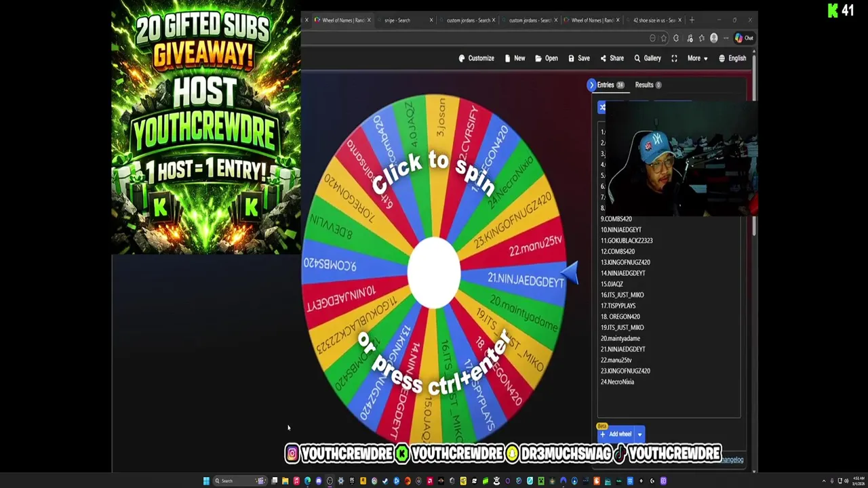The width and height of the screenshot is (868, 488).
Task: Open the Customize palette option
Action: click(x=477, y=58)
